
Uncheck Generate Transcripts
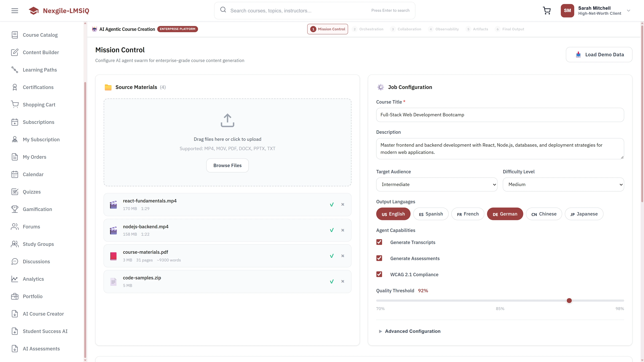pyautogui.click(x=379, y=242)
